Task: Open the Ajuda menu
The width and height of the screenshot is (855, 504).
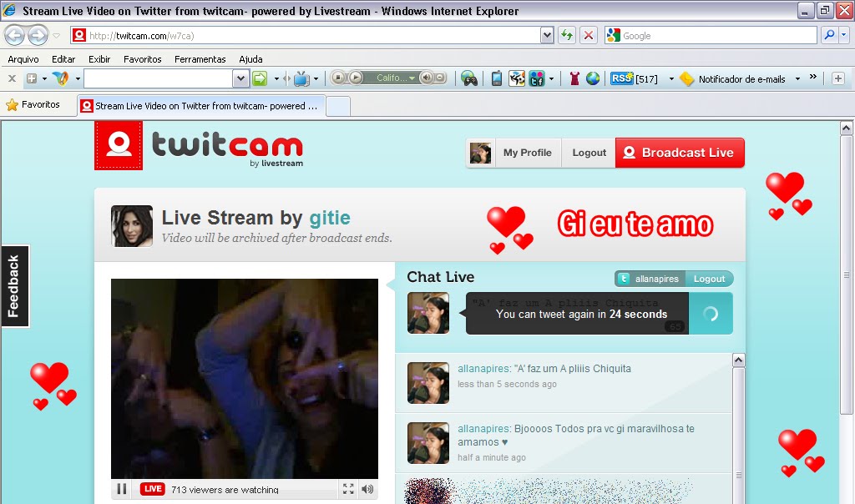Action: pyautogui.click(x=250, y=59)
